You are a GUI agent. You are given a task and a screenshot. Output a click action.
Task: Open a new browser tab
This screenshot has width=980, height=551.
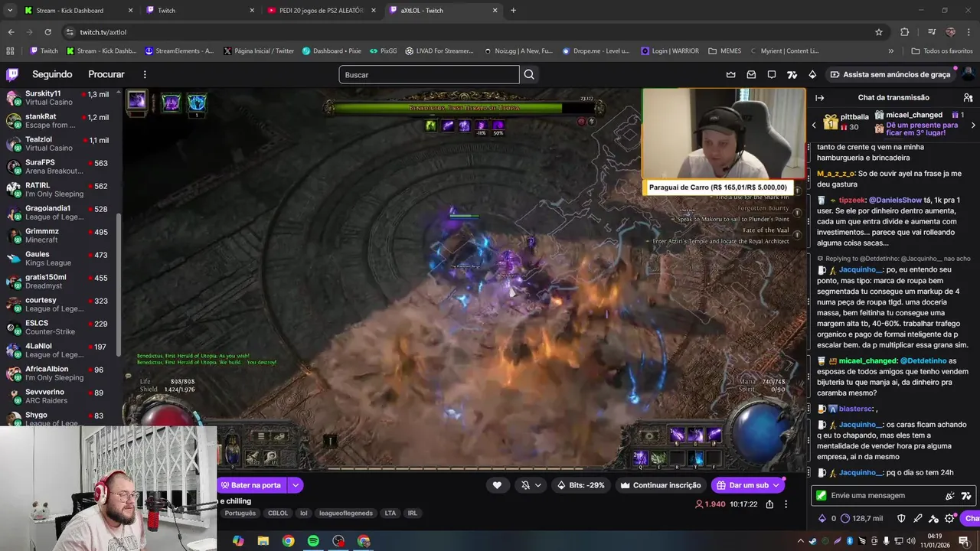[x=513, y=10]
